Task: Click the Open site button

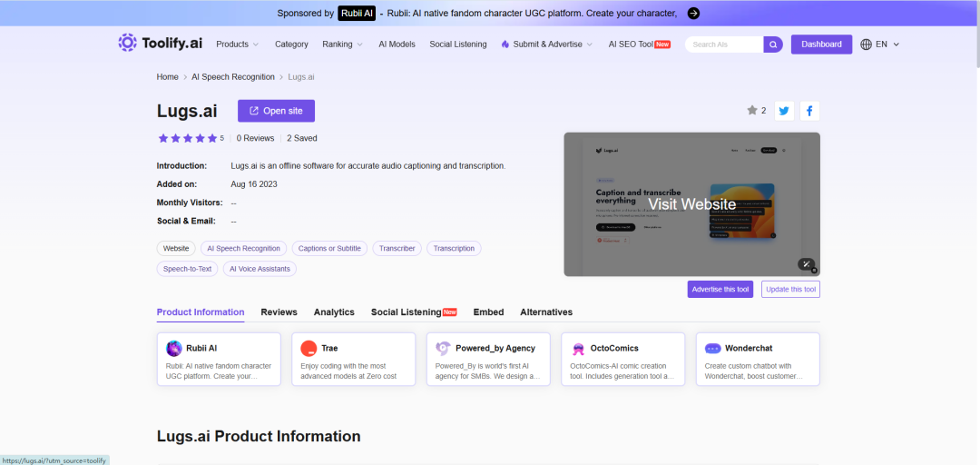Action: (276, 111)
